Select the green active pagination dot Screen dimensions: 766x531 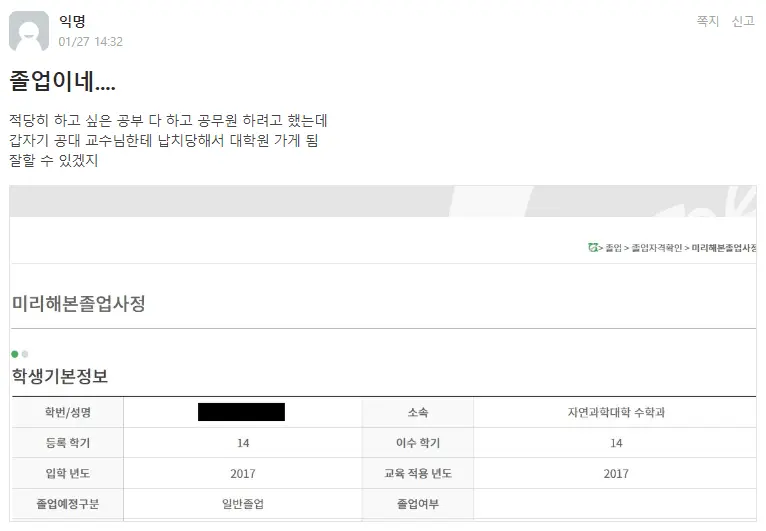[15, 354]
